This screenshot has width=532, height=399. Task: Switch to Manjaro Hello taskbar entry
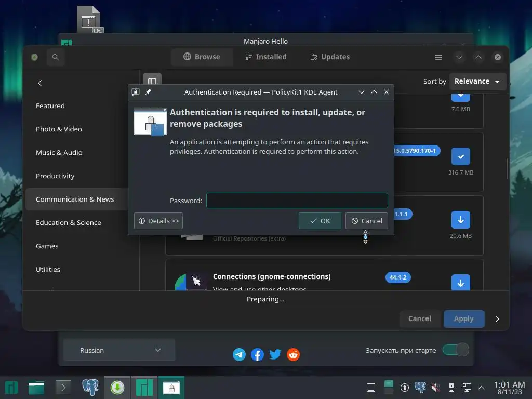coord(144,388)
